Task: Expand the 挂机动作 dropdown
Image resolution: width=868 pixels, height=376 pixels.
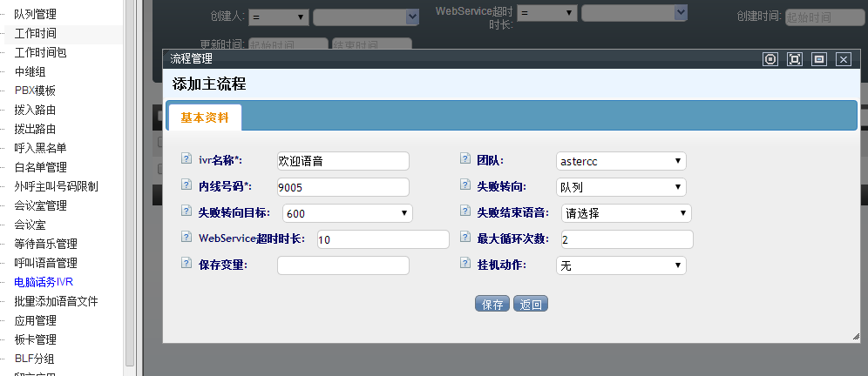Action: pyautogui.click(x=620, y=265)
